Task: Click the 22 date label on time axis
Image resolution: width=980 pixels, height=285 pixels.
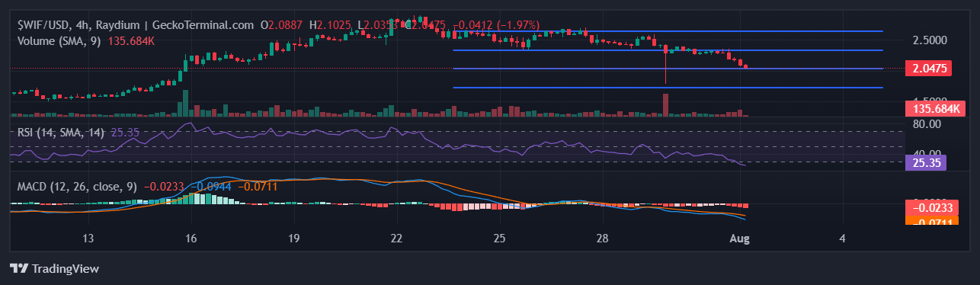Action: click(x=396, y=239)
